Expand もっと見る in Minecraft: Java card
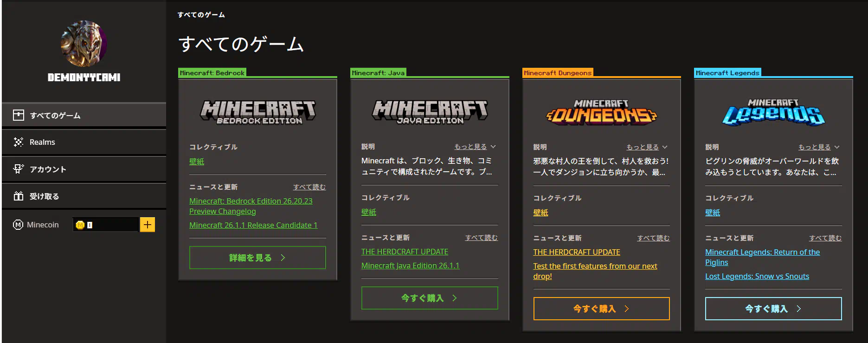This screenshot has height=343, width=868. click(475, 147)
